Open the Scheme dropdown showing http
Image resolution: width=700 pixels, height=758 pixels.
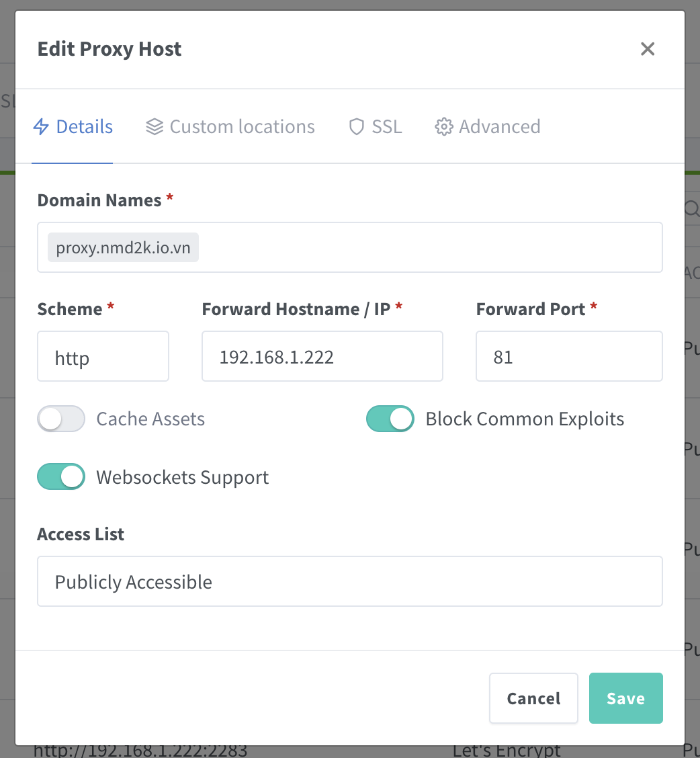[x=103, y=357]
